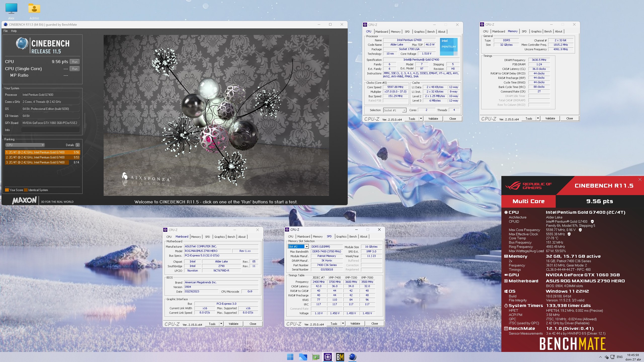The height and width of the screenshot is (362, 644).
Task: Select the ranking entry scoring 8.14
Action: pos(42,162)
